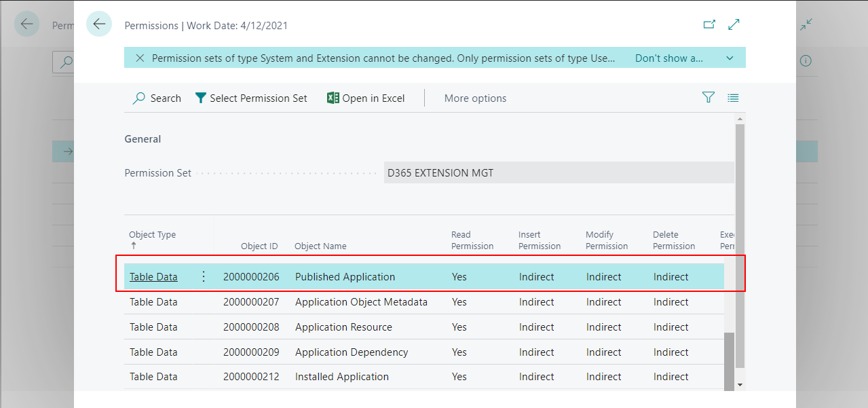Click the collapse arrows icon in top-right corner
This screenshot has height=408, width=868.
click(806, 24)
